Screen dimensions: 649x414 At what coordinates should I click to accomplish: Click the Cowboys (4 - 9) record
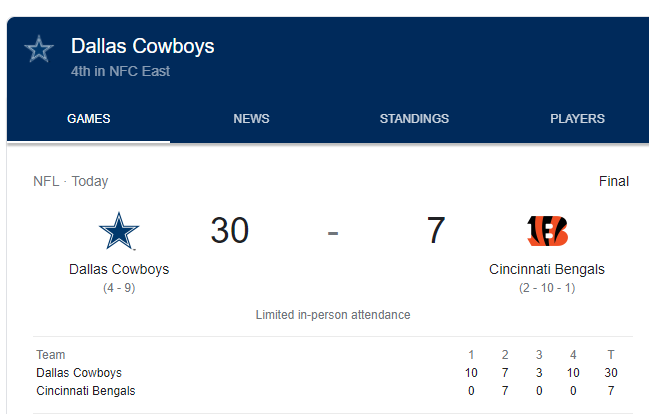point(119,288)
